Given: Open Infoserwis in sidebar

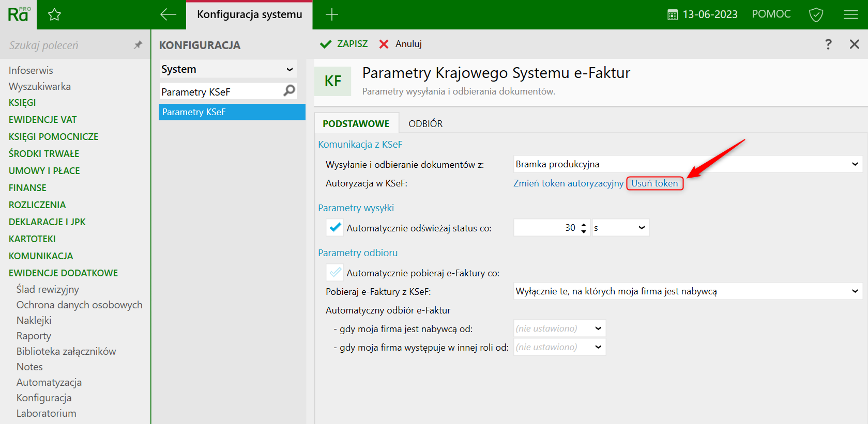Looking at the screenshot, I should 31,70.
